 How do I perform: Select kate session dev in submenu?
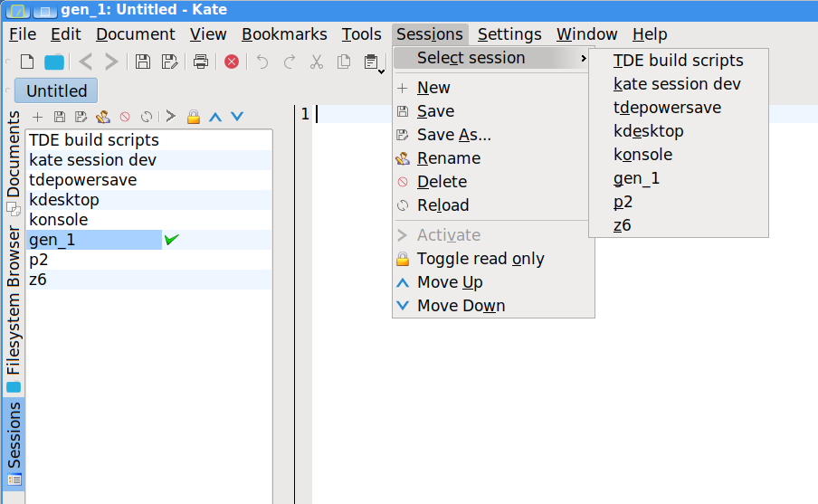pos(679,84)
